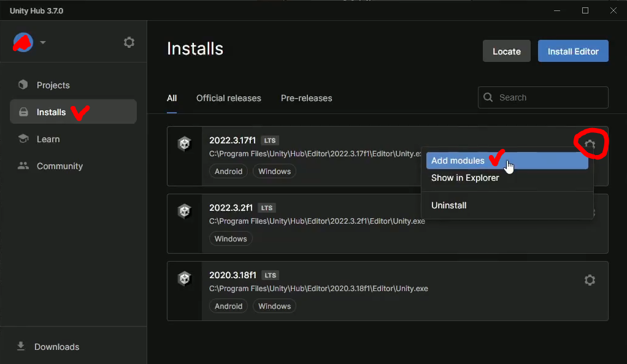Click the 2020.3.18f1 editor install path

[318, 289]
